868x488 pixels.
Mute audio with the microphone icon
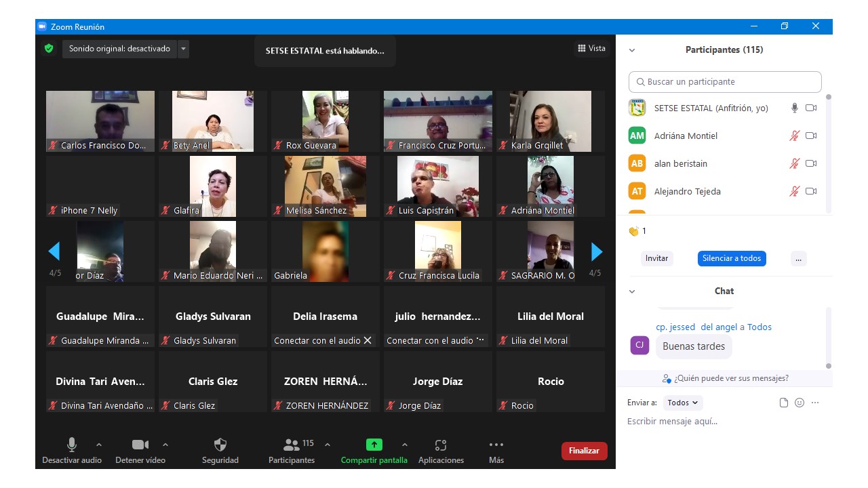pyautogui.click(x=71, y=445)
